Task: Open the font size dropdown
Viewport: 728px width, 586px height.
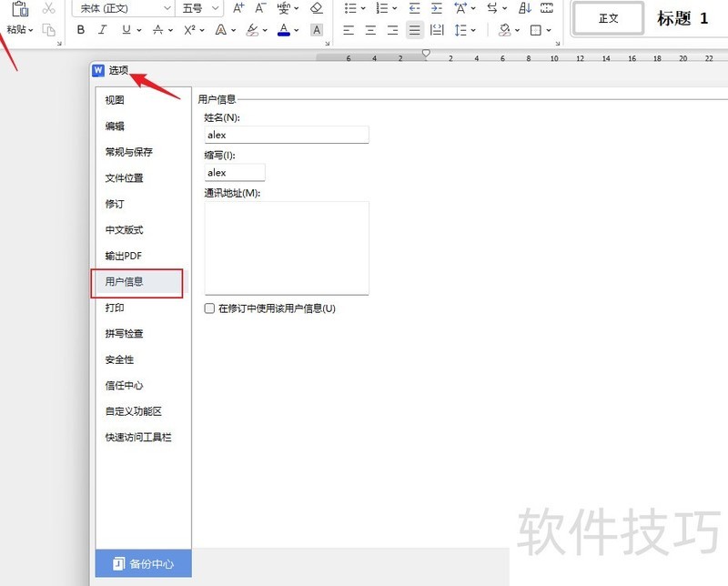Action: 215,8
